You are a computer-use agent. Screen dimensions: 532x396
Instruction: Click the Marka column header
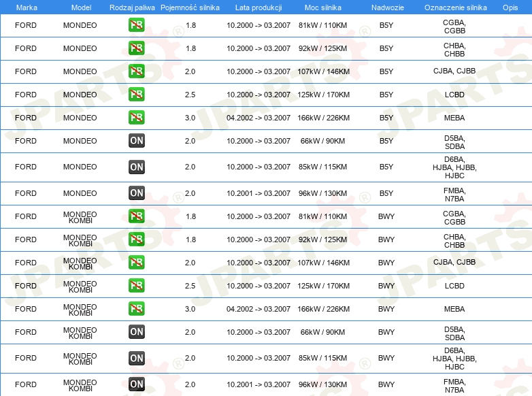point(27,7)
